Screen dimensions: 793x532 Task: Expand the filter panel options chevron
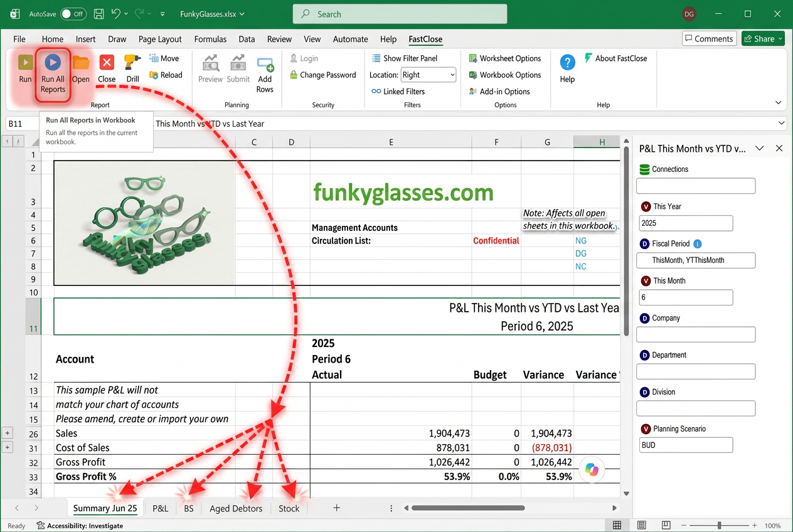[x=759, y=149]
